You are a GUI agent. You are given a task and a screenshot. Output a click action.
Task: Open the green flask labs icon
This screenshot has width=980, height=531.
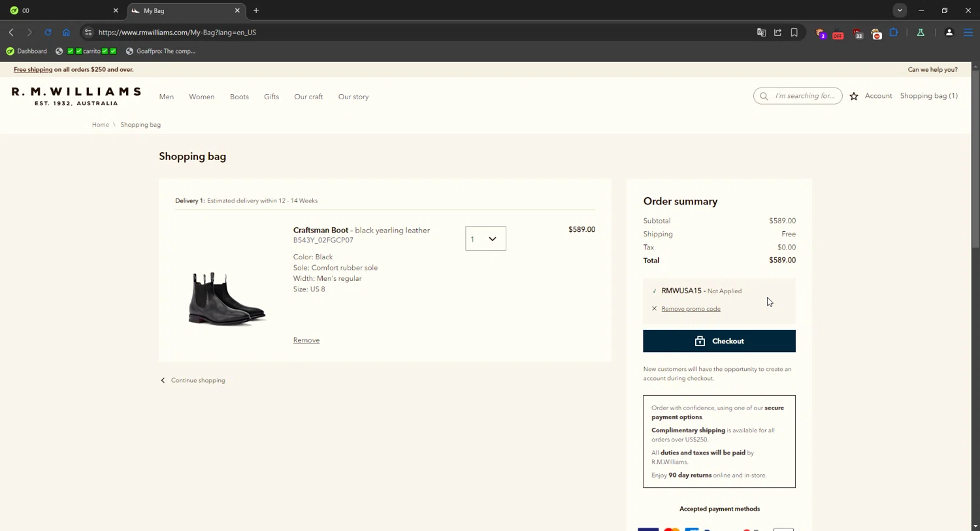[x=921, y=32]
